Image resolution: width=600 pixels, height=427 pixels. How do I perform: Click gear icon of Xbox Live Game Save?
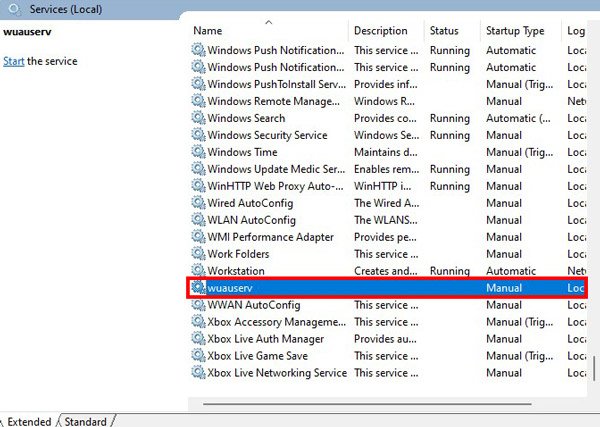tap(198, 355)
